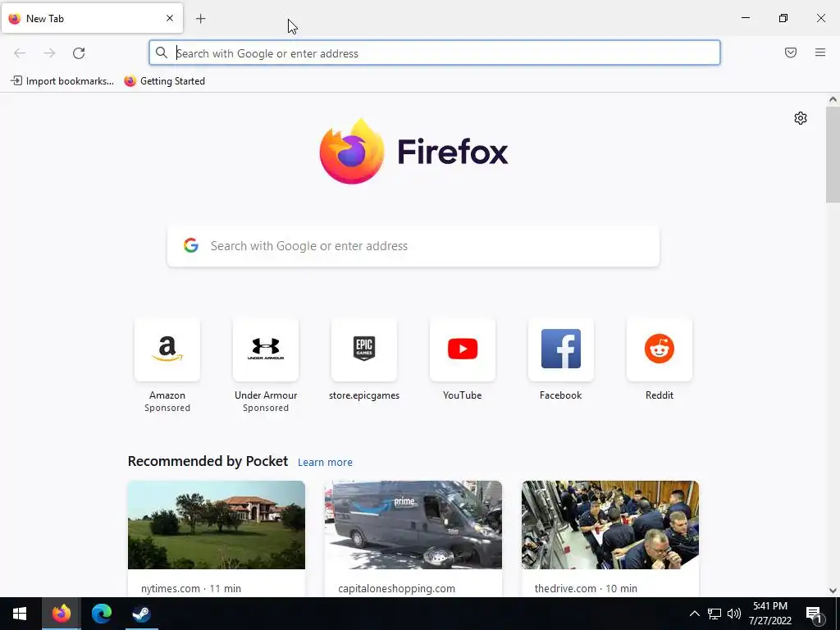
Task: Open the Save to Pocket button
Action: (791, 52)
